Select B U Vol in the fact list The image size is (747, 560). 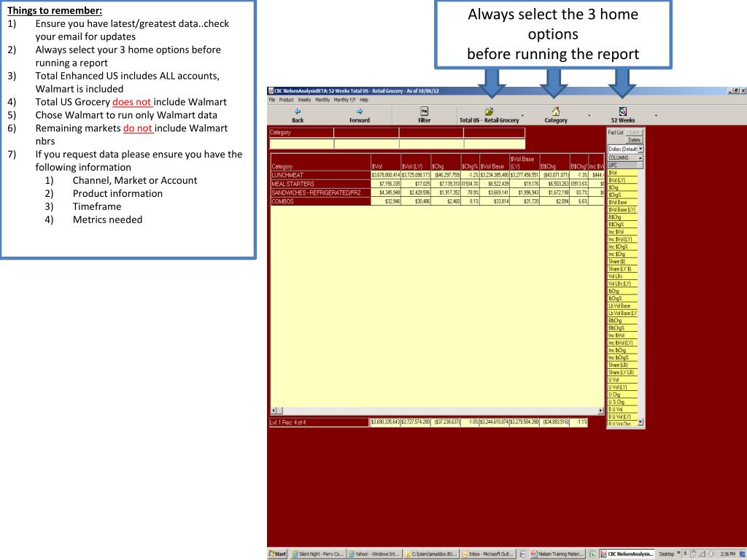click(622, 409)
